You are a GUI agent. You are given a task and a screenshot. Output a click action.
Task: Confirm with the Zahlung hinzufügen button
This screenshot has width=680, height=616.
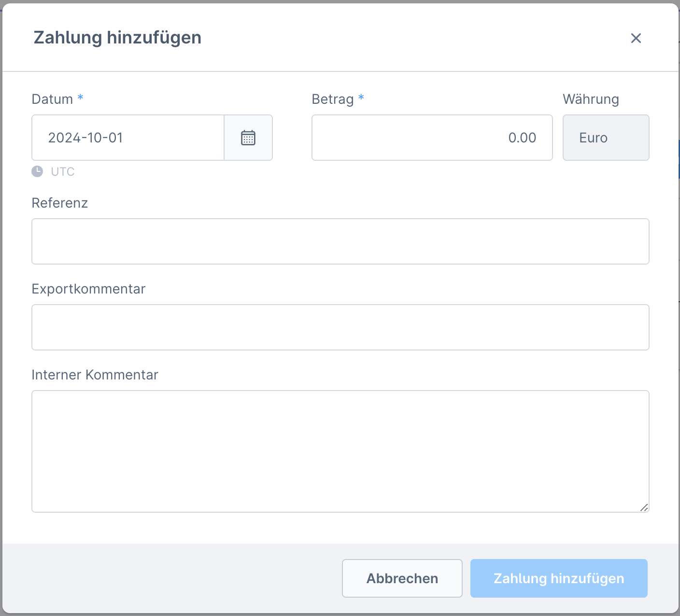[558, 578]
